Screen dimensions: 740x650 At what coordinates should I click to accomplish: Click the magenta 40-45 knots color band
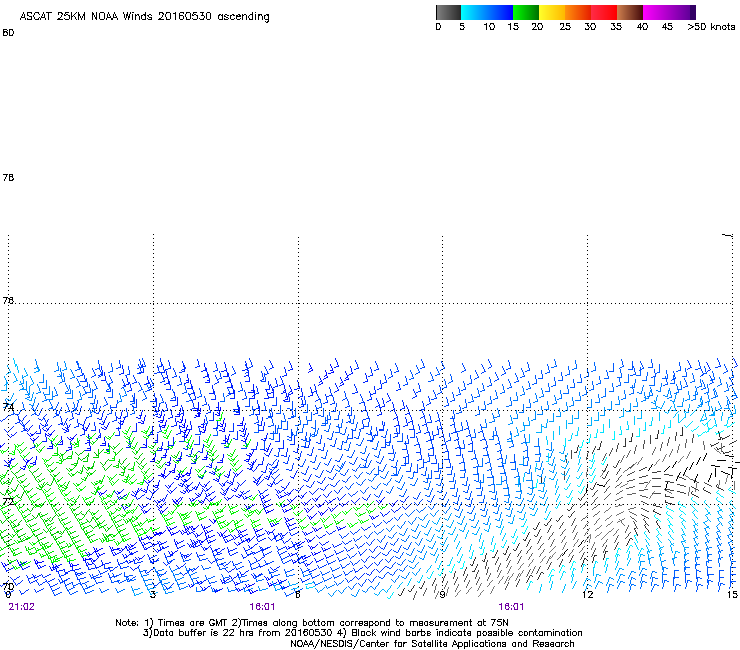656,12
